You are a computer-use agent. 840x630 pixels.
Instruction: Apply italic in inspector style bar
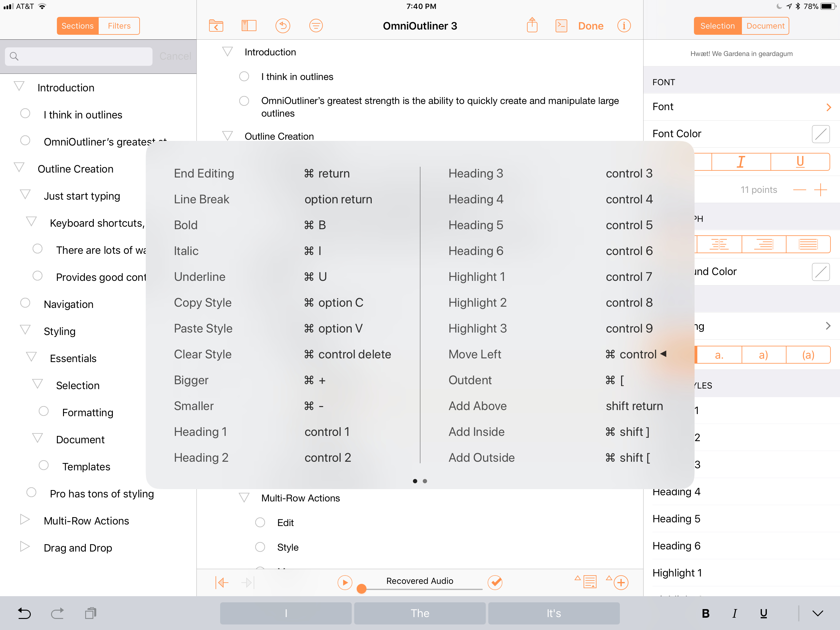[x=741, y=162]
